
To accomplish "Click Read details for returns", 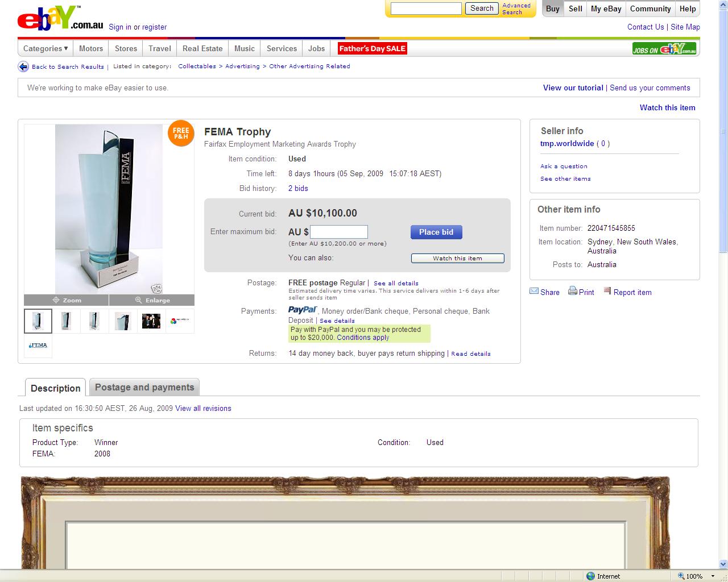I will [471, 354].
